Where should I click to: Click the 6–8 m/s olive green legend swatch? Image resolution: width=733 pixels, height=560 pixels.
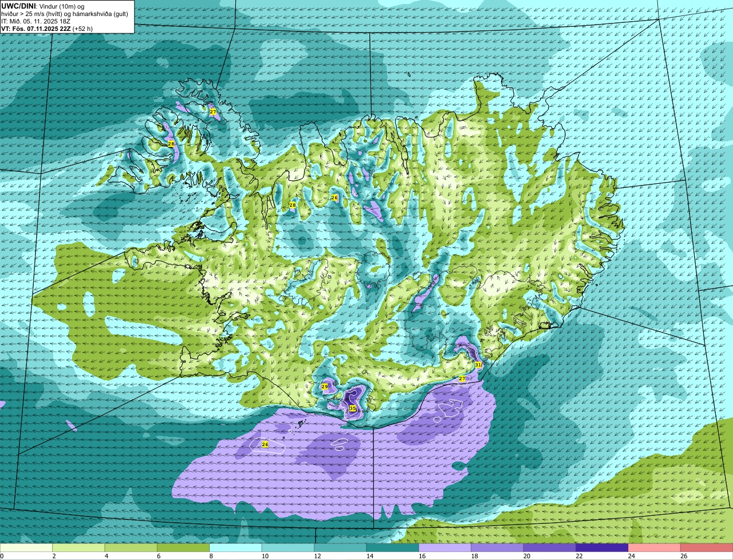click(183, 548)
